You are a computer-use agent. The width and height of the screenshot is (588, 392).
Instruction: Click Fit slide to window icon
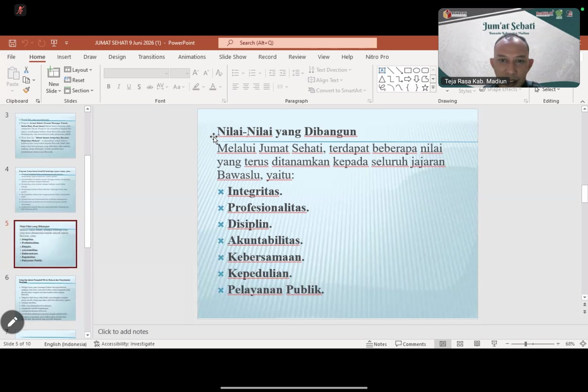583,344
